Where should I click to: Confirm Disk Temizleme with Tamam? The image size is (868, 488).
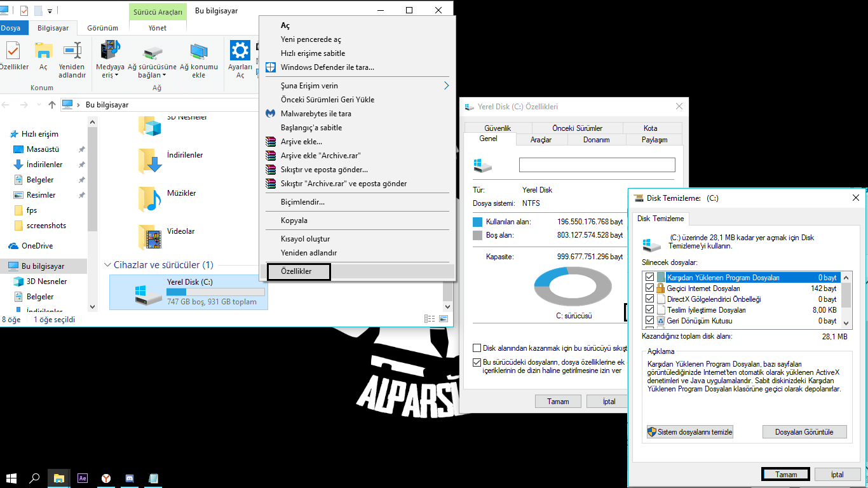pos(785,475)
